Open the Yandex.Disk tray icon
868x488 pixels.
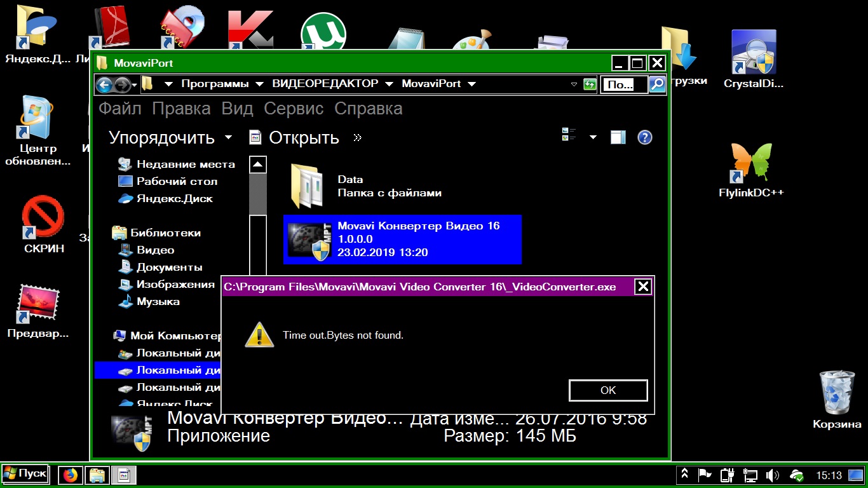[796, 475]
